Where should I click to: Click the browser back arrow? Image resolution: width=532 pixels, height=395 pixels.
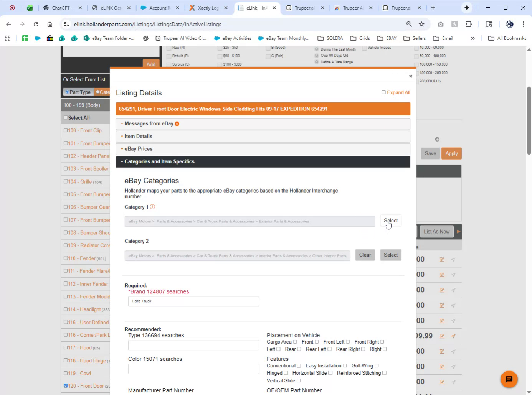(8, 24)
